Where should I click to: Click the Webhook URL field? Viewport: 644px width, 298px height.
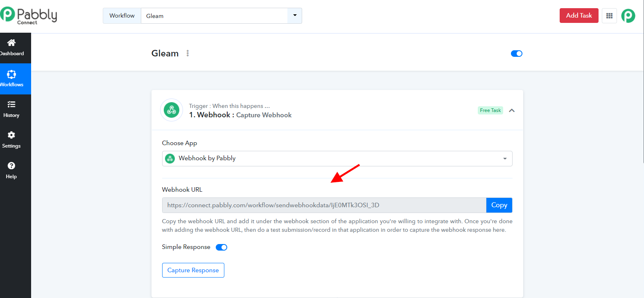tap(324, 205)
